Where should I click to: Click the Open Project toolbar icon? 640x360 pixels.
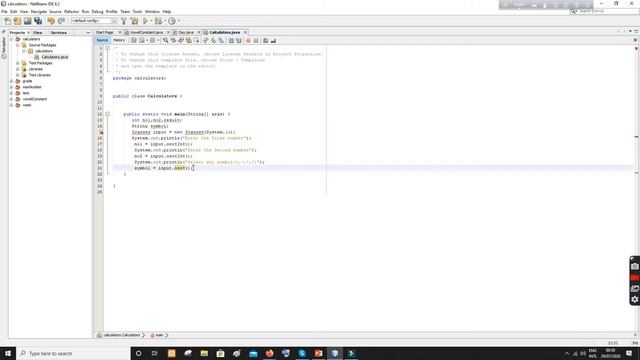coord(28,21)
